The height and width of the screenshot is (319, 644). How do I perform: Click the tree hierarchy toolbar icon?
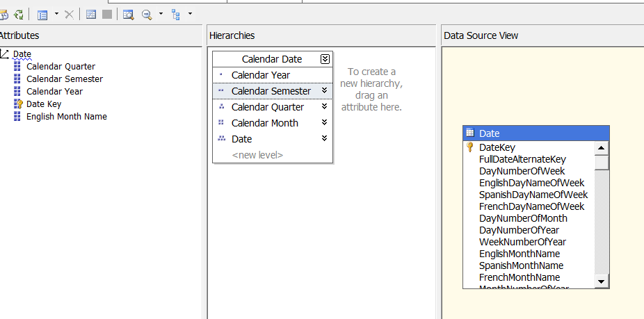176,15
